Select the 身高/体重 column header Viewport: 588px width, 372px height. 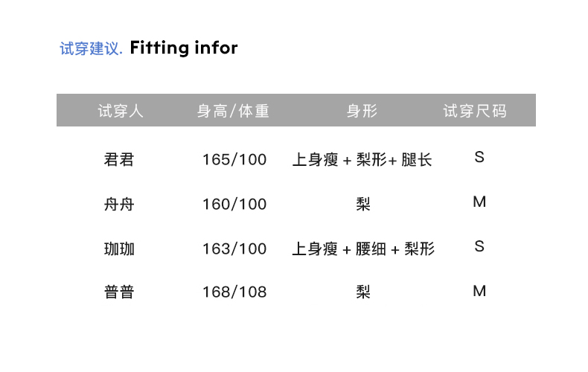pyautogui.click(x=233, y=112)
